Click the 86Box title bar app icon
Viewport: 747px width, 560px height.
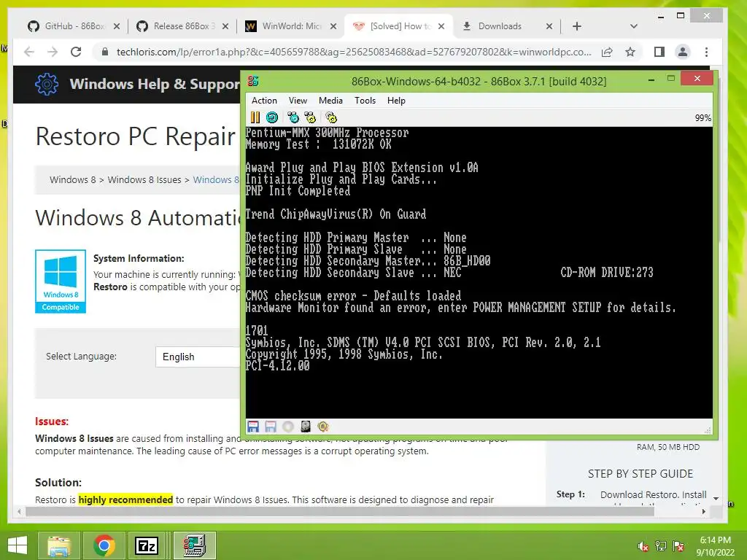tap(253, 81)
